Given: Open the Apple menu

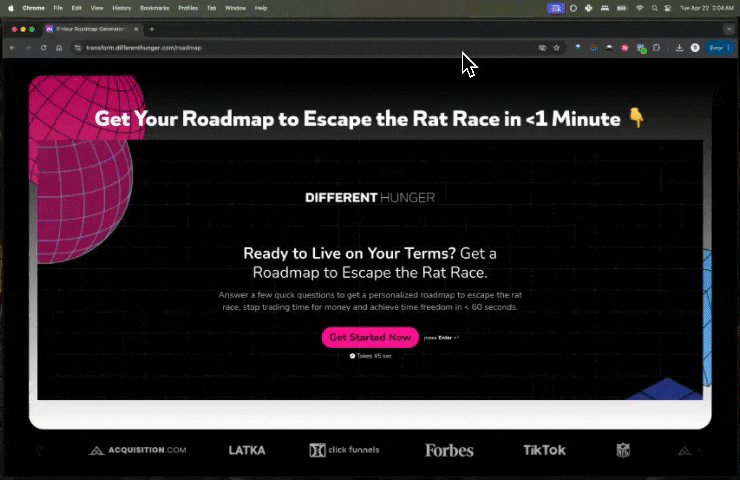Looking at the screenshot, I should [11, 8].
